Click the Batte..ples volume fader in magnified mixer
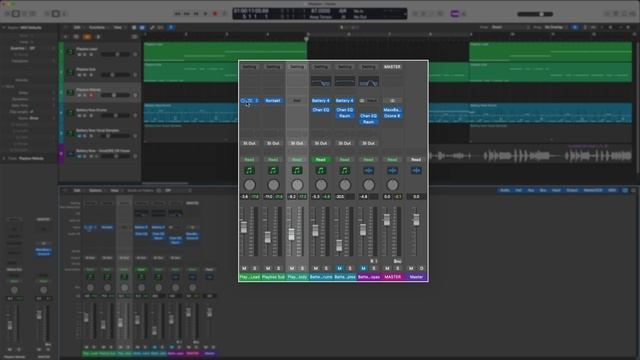640x360 pixels. [339, 245]
